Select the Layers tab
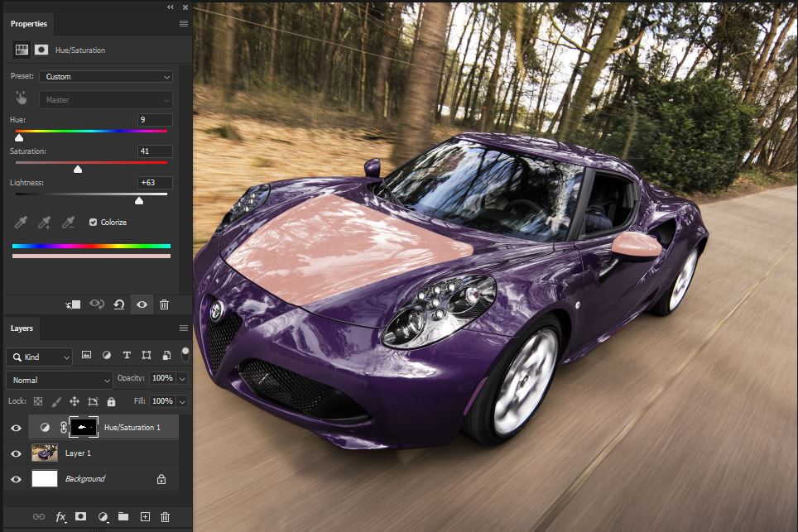 click(22, 328)
